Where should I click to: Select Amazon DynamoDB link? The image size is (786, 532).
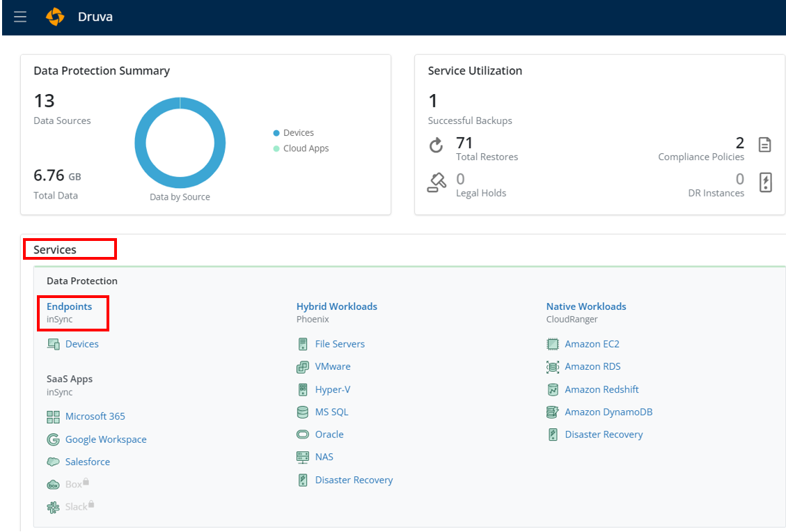click(x=608, y=412)
